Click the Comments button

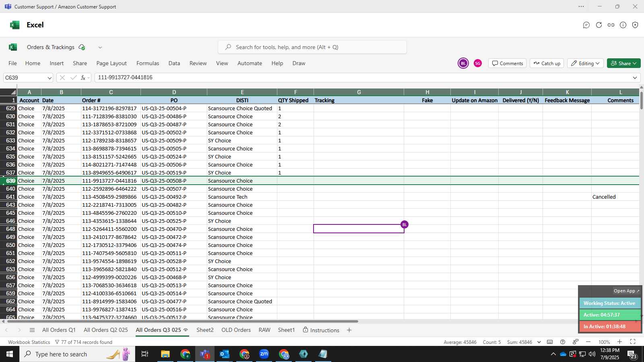coord(508,63)
